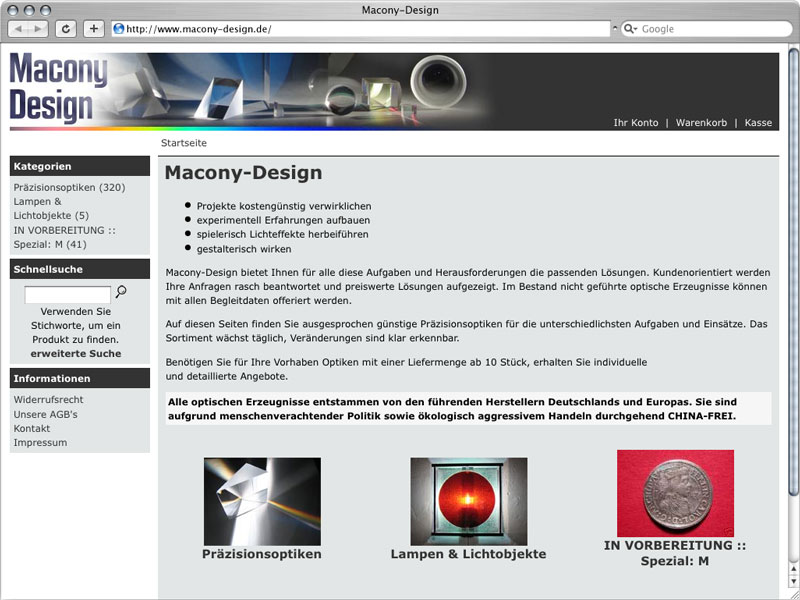
Task: Open IN VORBEREITUNG :: Spezial: M caption link
Action: click(x=675, y=553)
